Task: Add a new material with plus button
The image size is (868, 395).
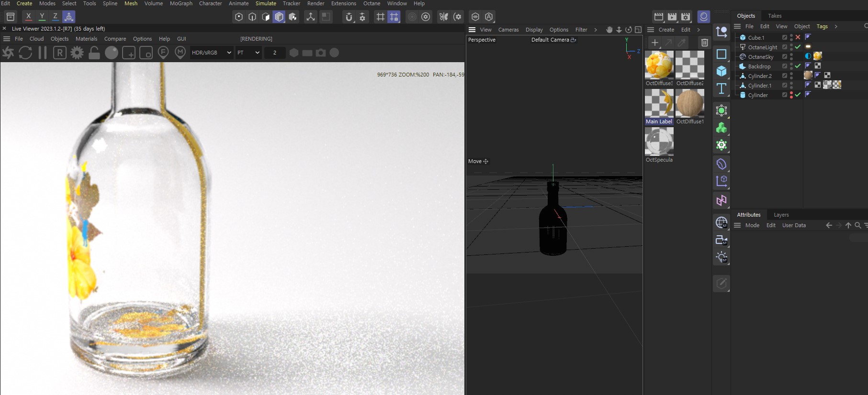Action: 655,43
